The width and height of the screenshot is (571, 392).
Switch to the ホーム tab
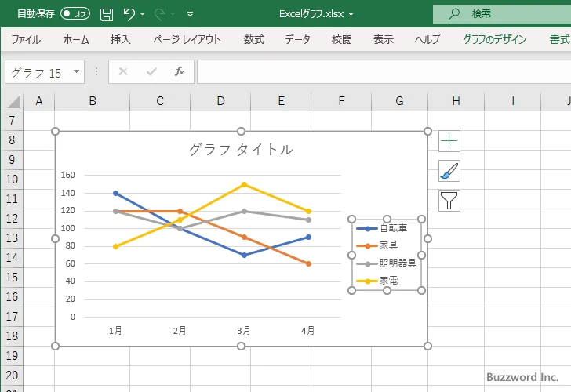76,39
